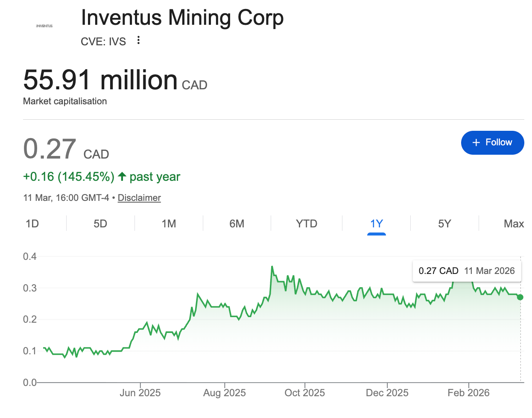Select the 1M time range tab
This screenshot has height=418, width=532.
click(169, 224)
